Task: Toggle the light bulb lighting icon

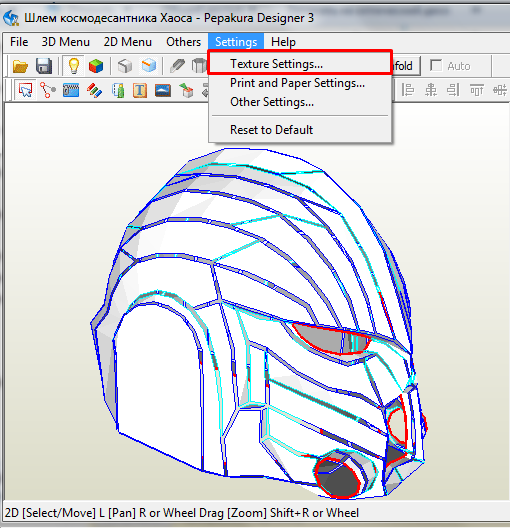Action: coord(73,66)
